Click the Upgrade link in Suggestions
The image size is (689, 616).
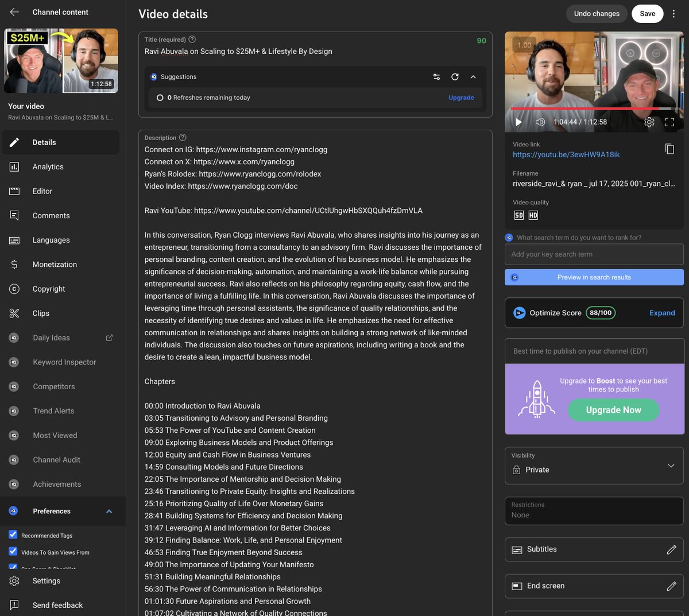461,98
